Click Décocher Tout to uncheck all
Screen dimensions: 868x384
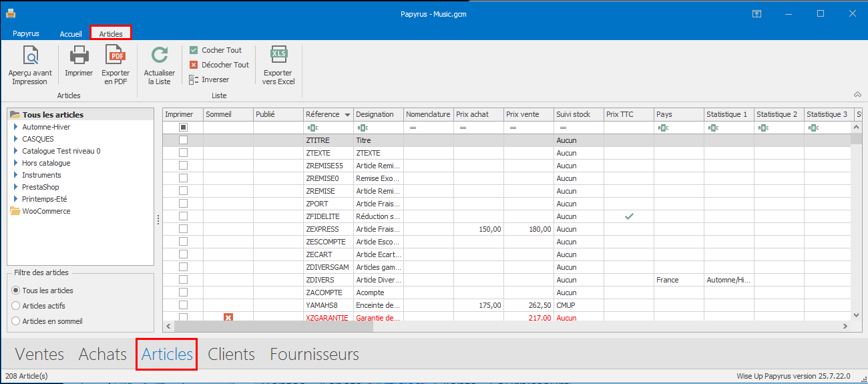click(x=218, y=65)
